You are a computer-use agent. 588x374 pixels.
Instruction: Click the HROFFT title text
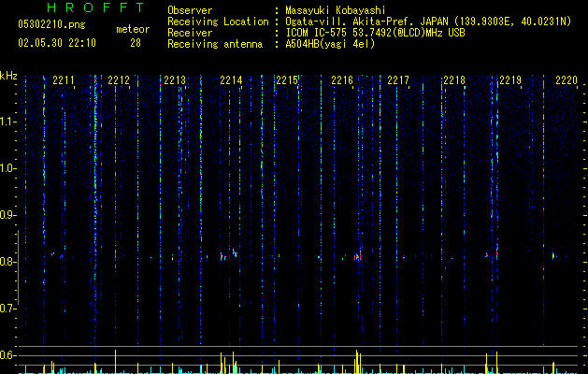[x=96, y=7]
